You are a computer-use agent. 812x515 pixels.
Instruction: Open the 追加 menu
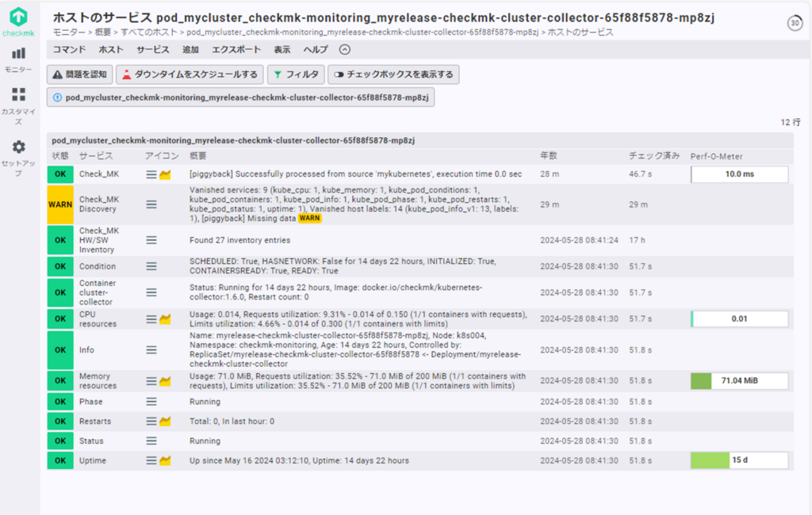point(190,50)
